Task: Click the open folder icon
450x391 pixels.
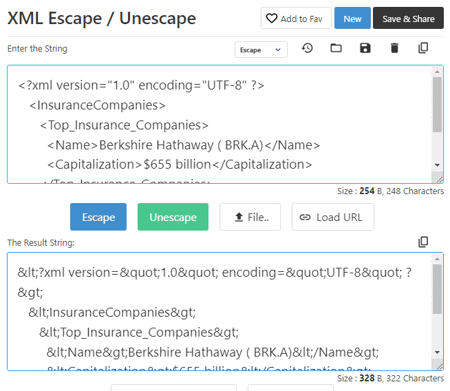Action: pyautogui.click(x=336, y=48)
